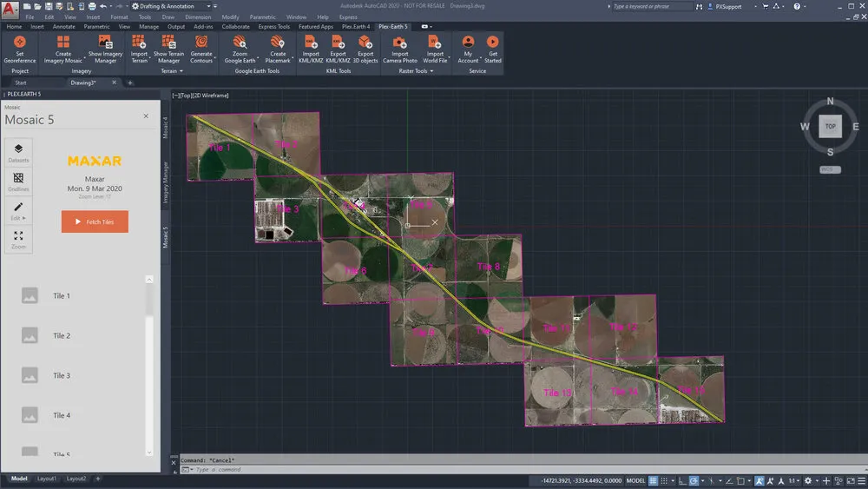
Task: Toggle annotation visibility in status bar
Action: (x=759, y=480)
